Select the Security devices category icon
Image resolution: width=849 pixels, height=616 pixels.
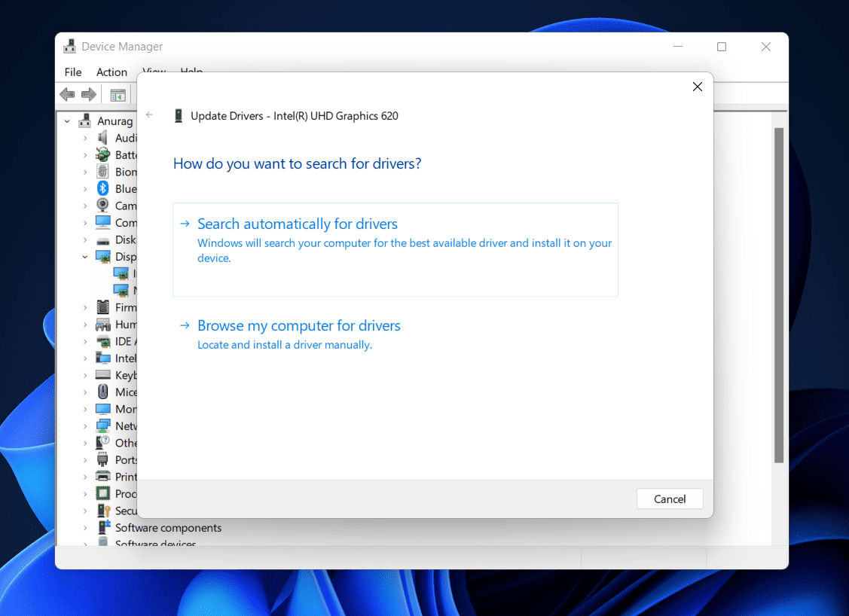tap(103, 511)
